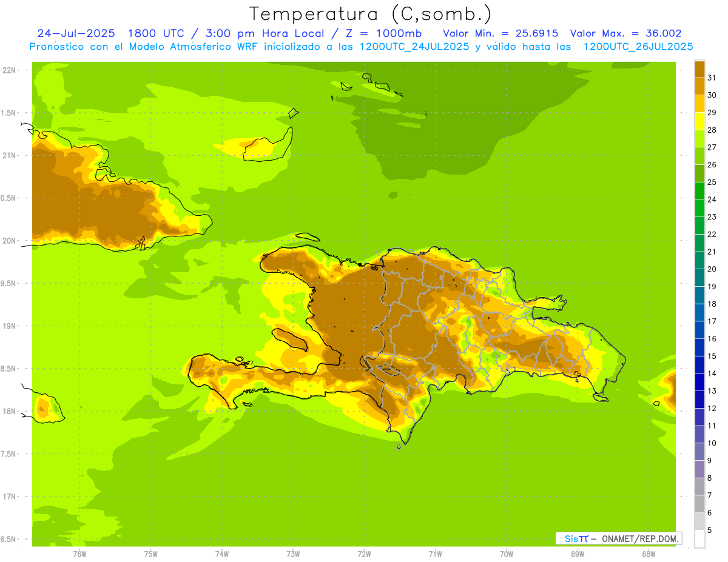Click the "17" colorbar label
This screenshot has width=728, height=562.
[x=712, y=321]
